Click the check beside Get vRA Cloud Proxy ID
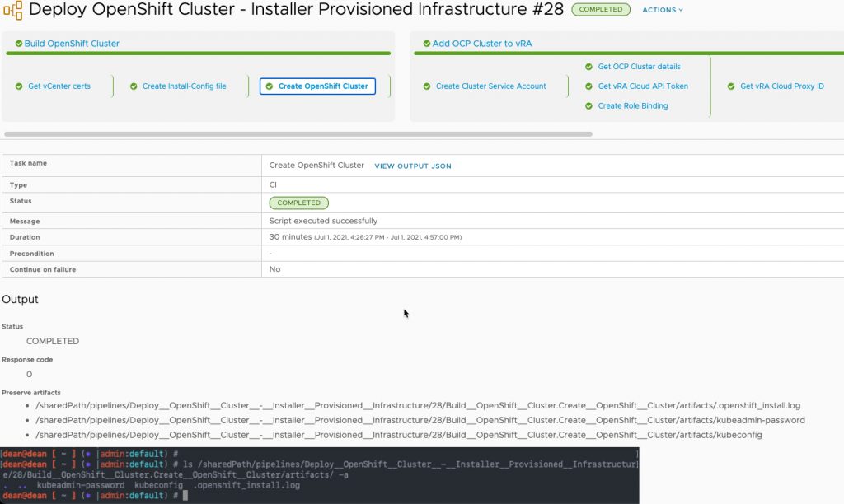844x504 pixels. click(730, 86)
